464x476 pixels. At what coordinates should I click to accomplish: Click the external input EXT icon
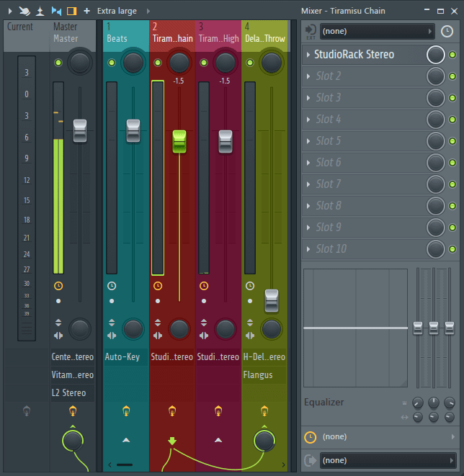tap(311, 32)
